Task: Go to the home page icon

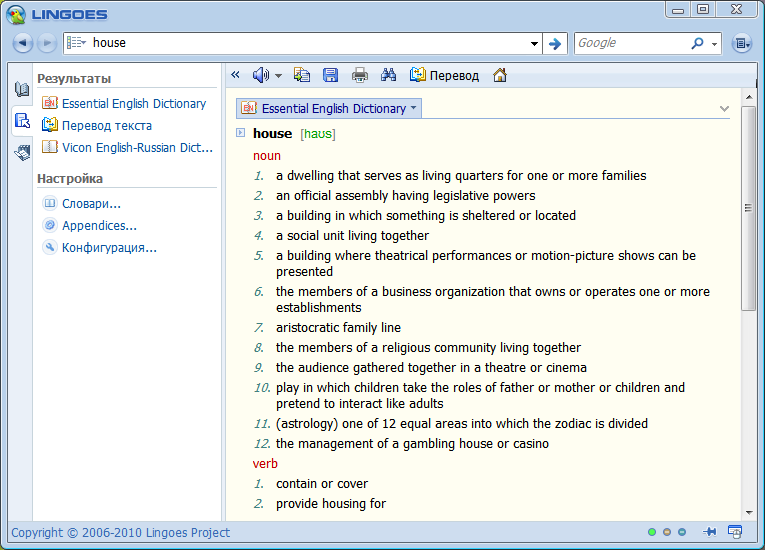Action: point(500,75)
